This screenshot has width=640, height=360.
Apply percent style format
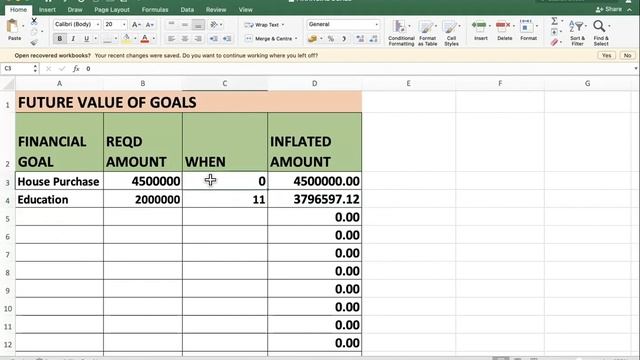point(331,39)
